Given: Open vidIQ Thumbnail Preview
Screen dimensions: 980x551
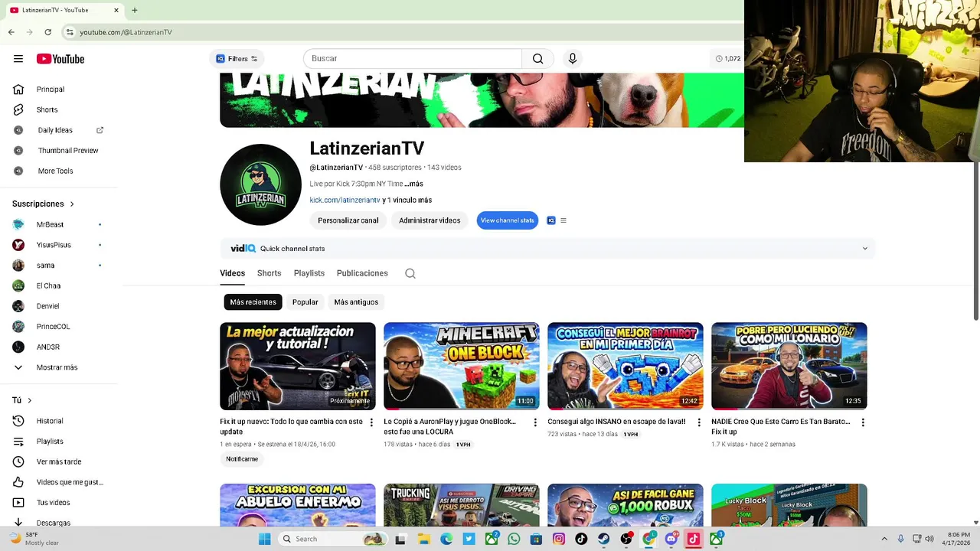Looking at the screenshot, I should click(x=68, y=151).
